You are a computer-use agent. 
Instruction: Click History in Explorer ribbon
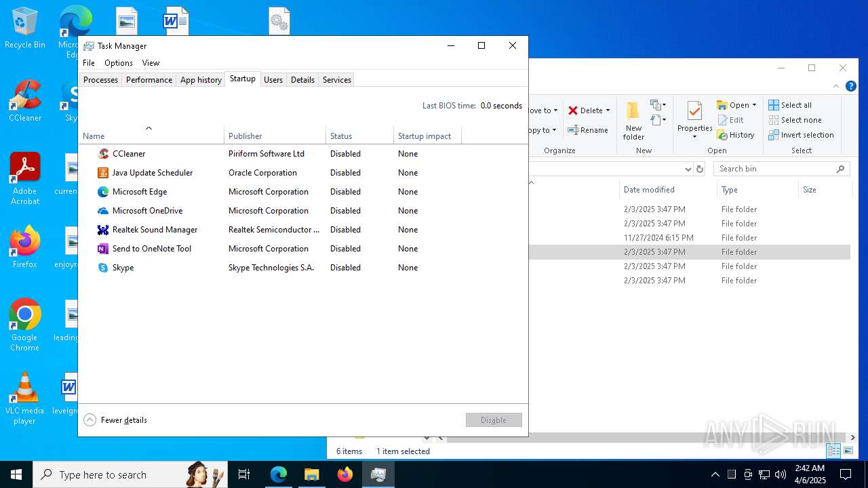click(736, 135)
